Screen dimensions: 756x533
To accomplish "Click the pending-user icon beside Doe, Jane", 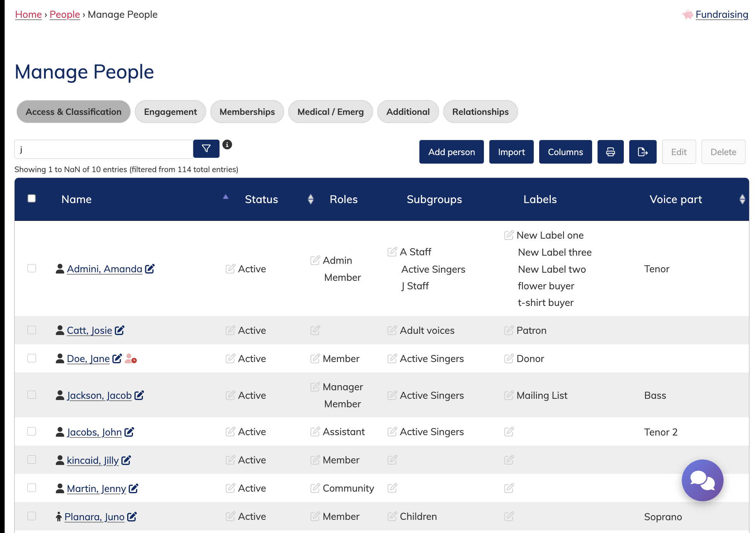I will point(131,359).
